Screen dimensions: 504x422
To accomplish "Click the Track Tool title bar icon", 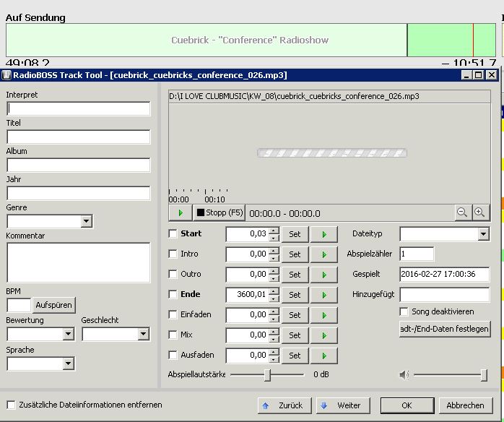I will [6, 75].
